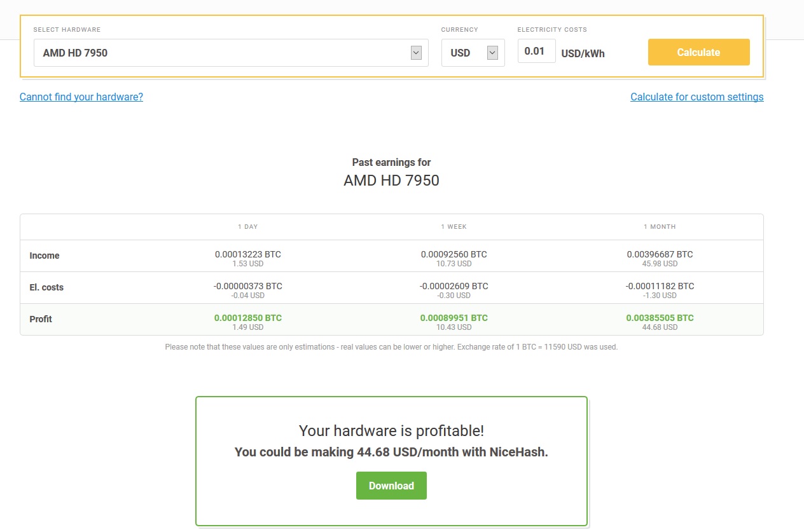Screen dimensions: 804x532
Task: Click the 10.43 USD profit amount
Action: [454, 327]
